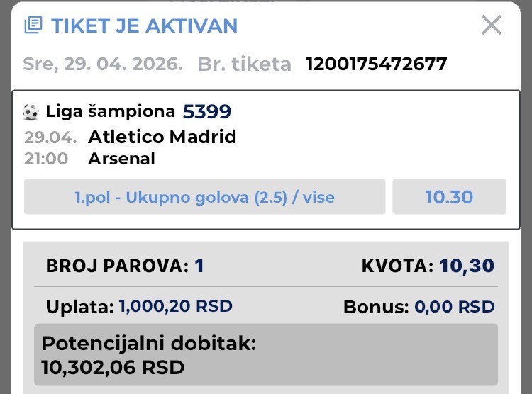Image resolution: width=532 pixels, height=394 pixels.
Task: Click the BROJ PAROVA count
Action: click(125, 266)
